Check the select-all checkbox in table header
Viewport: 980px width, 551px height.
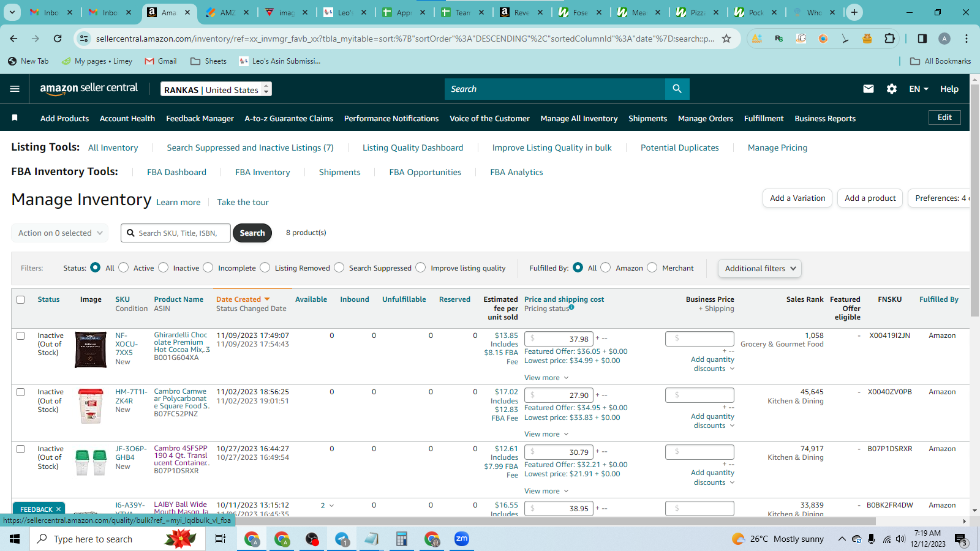(21, 299)
